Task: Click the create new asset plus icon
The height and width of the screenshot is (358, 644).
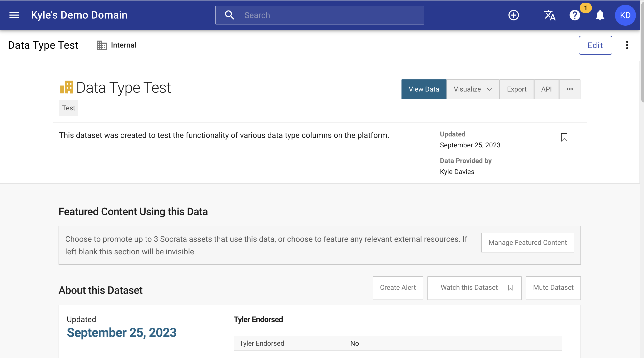Action: [x=514, y=15]
